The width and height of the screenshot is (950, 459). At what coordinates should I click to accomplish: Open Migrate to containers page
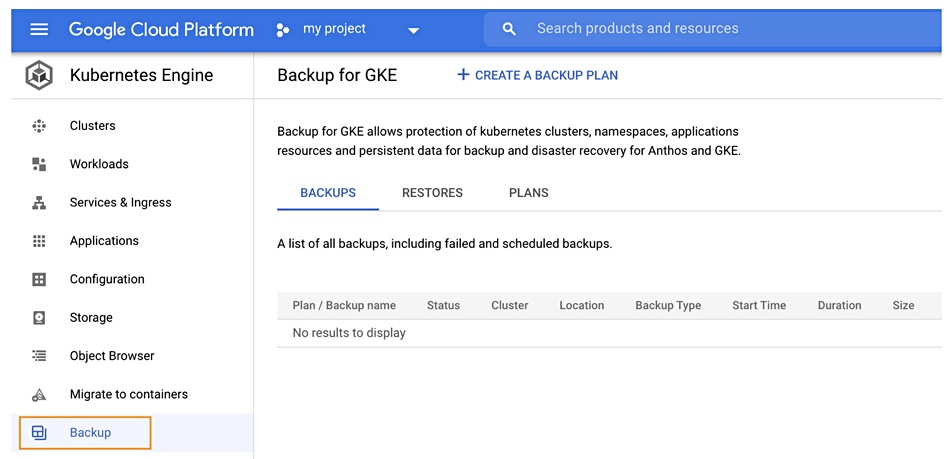coord(129,394)
